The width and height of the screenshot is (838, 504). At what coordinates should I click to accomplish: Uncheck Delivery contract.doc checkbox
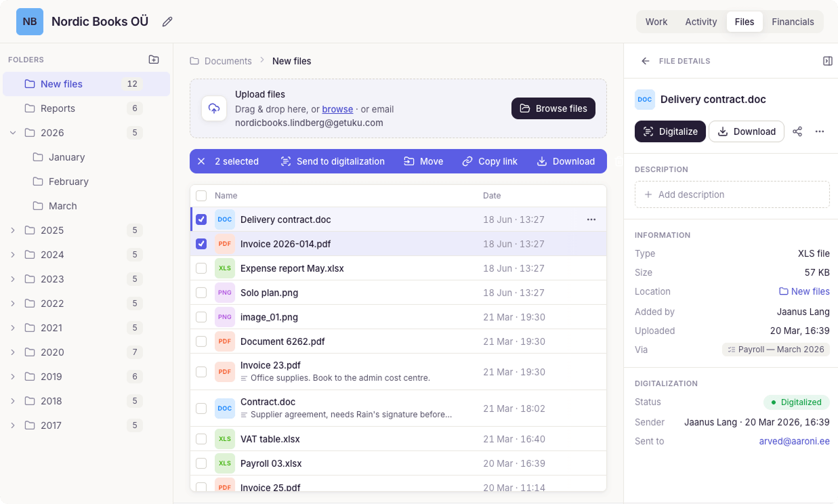tap(201, 219)
